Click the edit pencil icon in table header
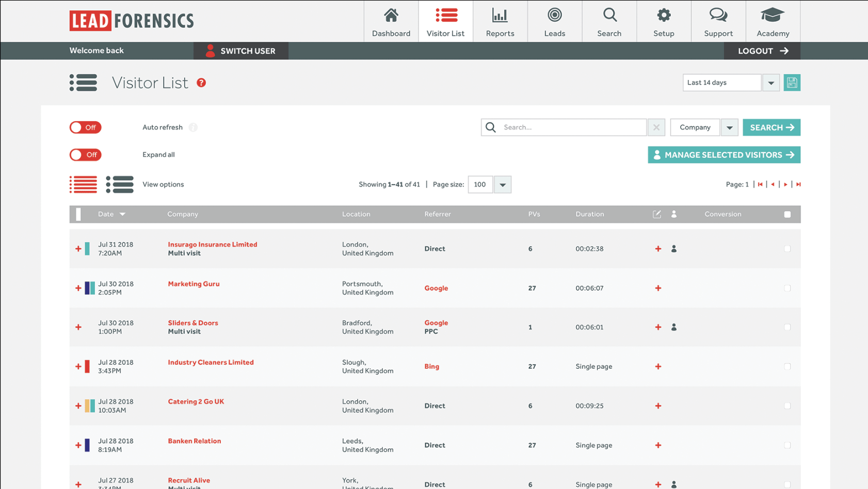Image resolution: width=868 pixels, height=489 pixels. click(x=656, y=214)
